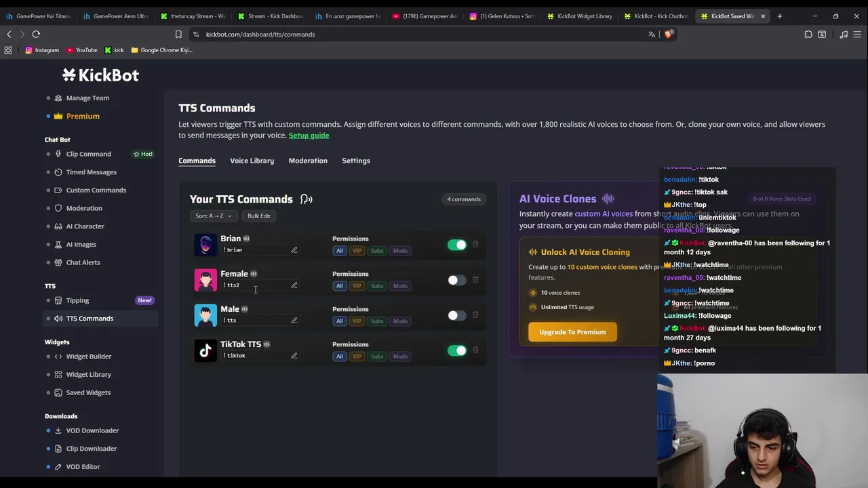This screenshot has height=488, width=868.
Task: Toggle VIP permission for TikTok TTS
Action: [357, 357]
